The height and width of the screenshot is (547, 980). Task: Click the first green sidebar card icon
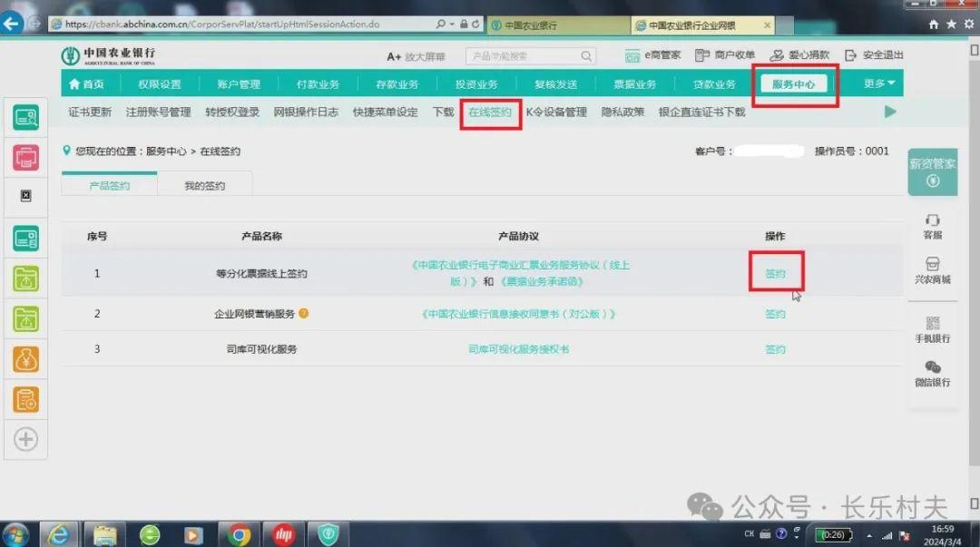pos(25,117)
